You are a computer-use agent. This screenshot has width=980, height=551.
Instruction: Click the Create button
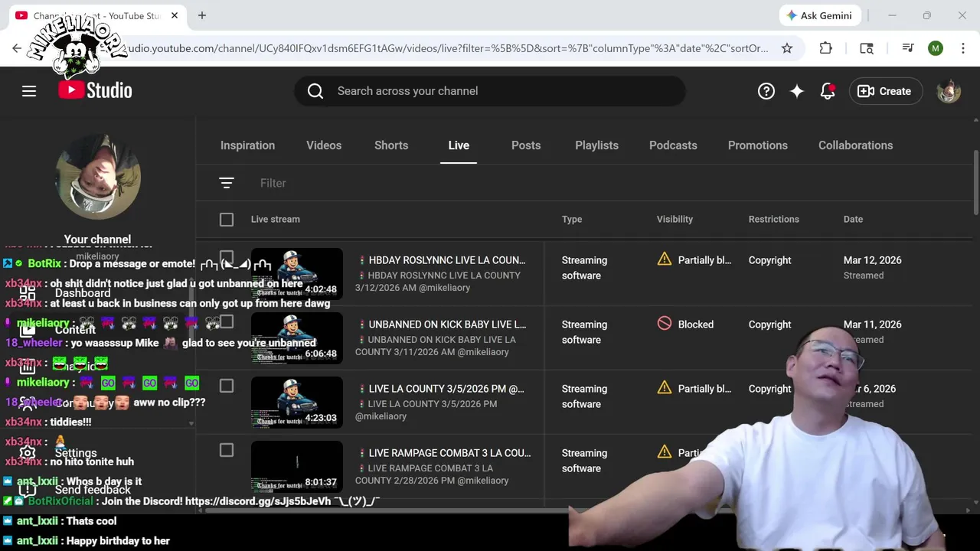pyautogui.click(x=884, y=91)
